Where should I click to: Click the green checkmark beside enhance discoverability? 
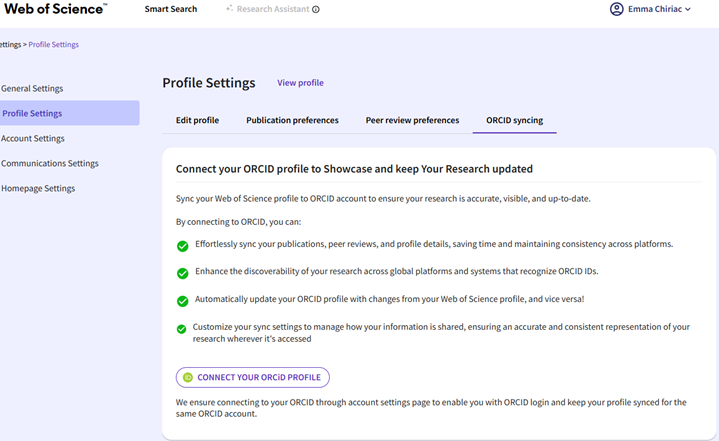[x=182, y=273]
